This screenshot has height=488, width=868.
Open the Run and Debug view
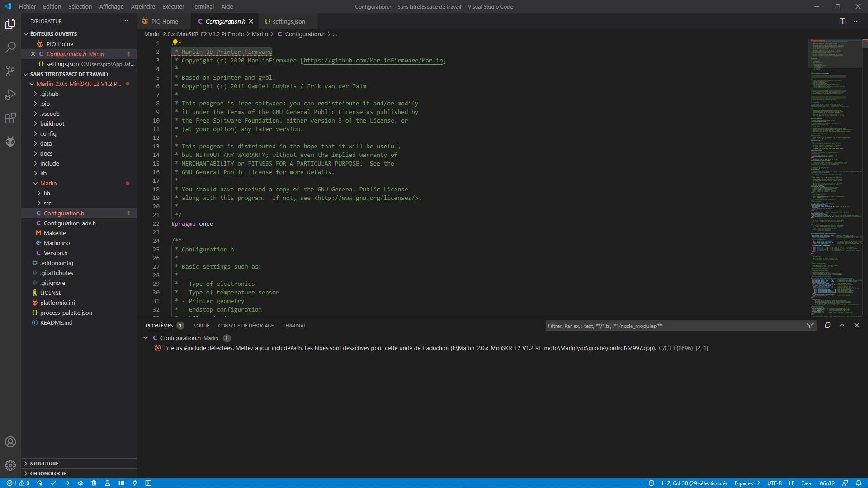tap(10, 95)
